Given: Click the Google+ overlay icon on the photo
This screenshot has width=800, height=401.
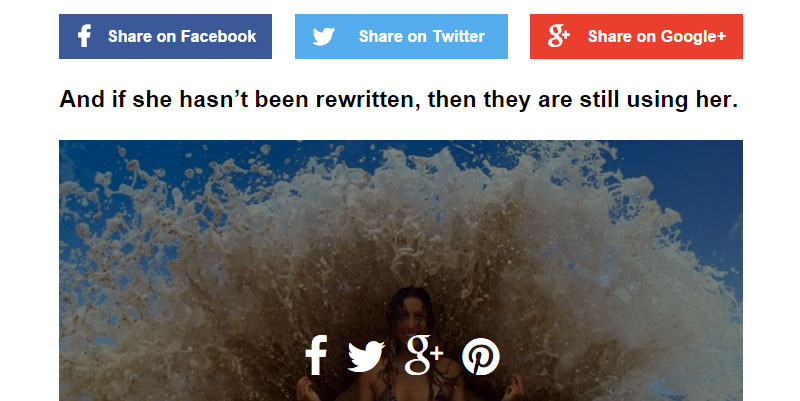Looking at the screenshot, I should 423,355.
